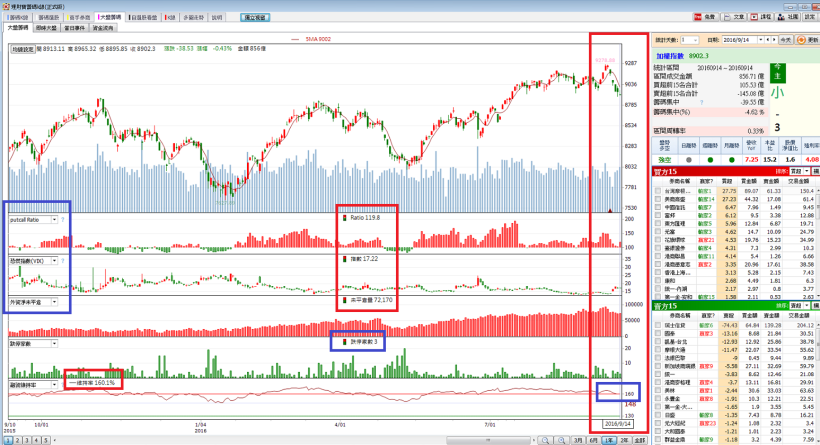The height and width of the screenshot is (445, 820).
Task: Check the 美林 seller row checkbox
Action: [x=658, y=390]
